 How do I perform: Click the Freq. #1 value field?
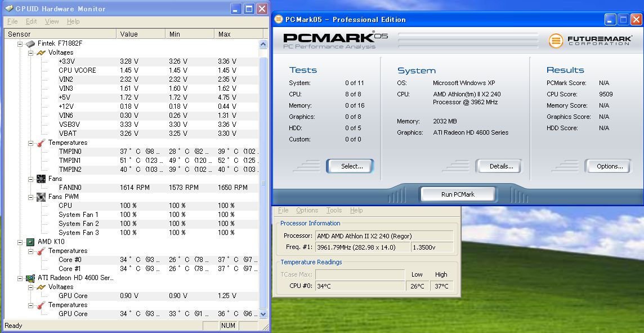pos(363,247)
